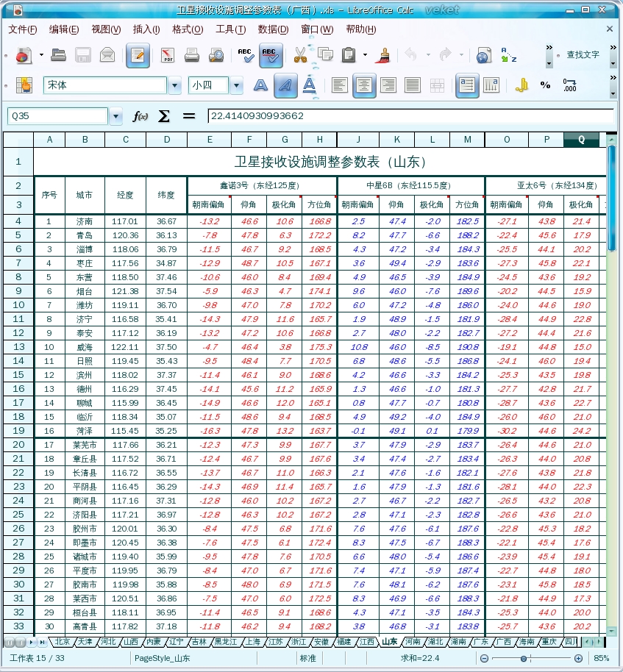Click in the Name Box field
The height and width of the screenshot is (672, 623).
57,116
